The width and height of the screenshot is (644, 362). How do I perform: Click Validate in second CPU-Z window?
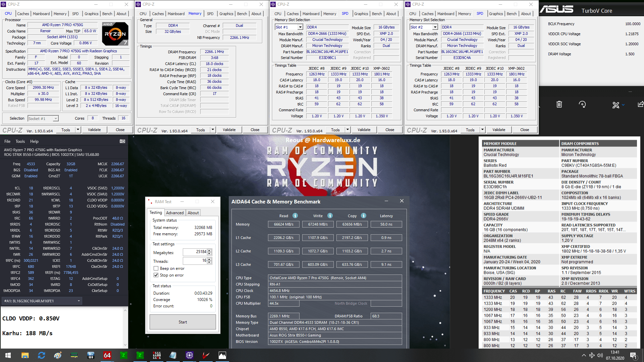click(229, 130)
